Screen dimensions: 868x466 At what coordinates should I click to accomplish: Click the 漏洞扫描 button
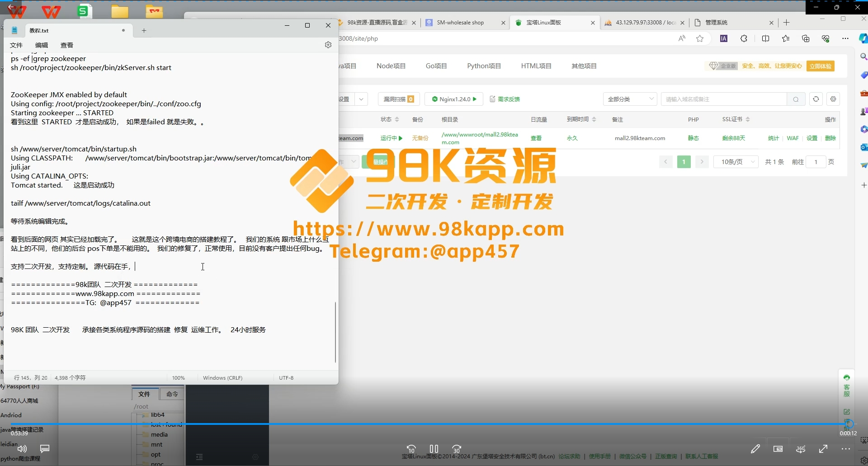click(399, 99)
